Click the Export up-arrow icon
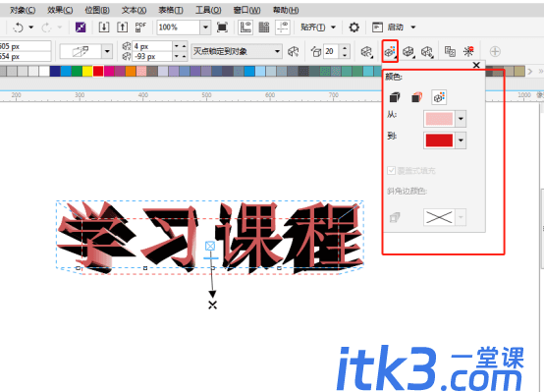Screen dimensions: 544x392 point(122,28)
